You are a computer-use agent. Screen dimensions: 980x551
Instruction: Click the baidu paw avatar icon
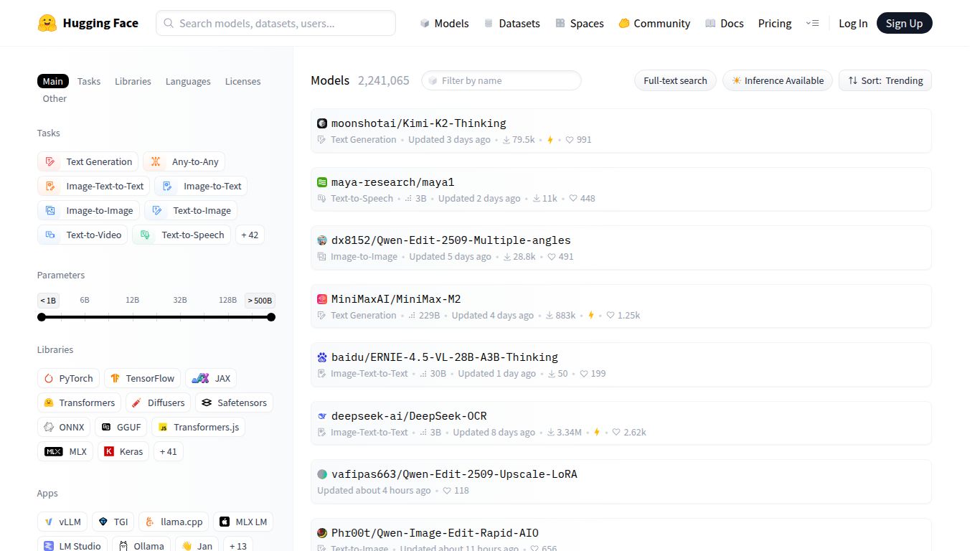coord(322,357)
